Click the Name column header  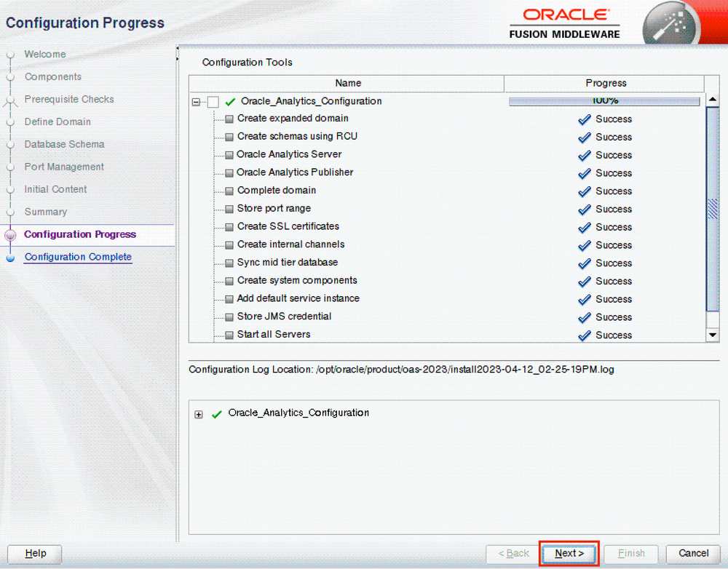point(347,83)
